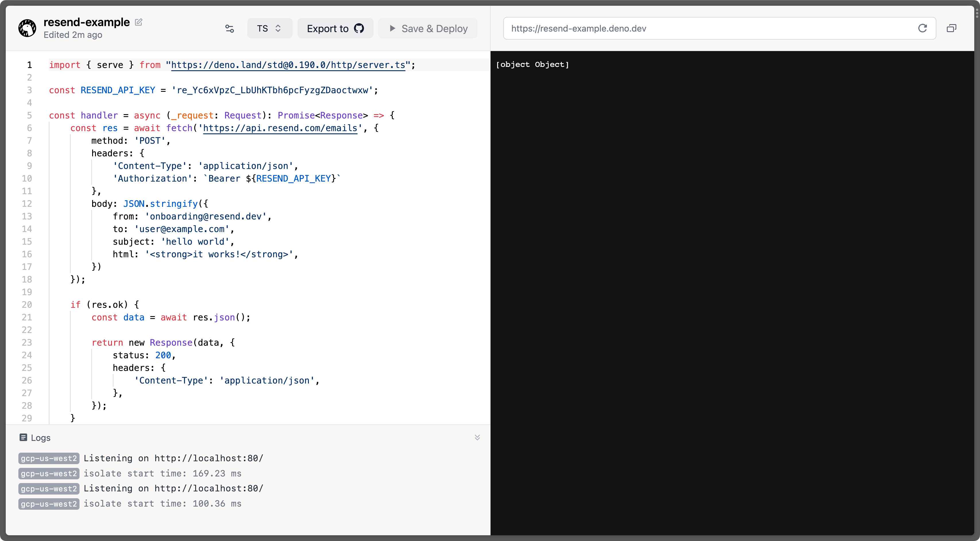Viewport: 980px width, 541px height.
Task: Open the deno.land std server.ts link
Action: (x=288, y=65)
